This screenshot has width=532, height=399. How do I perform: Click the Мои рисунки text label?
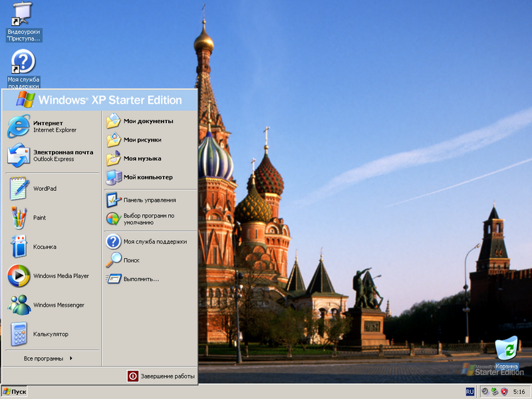(142, 140)
